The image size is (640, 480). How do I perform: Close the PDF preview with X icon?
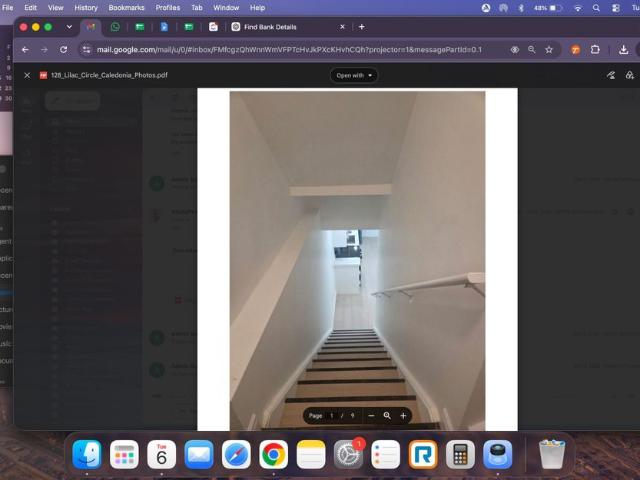[x=27, y=76]
